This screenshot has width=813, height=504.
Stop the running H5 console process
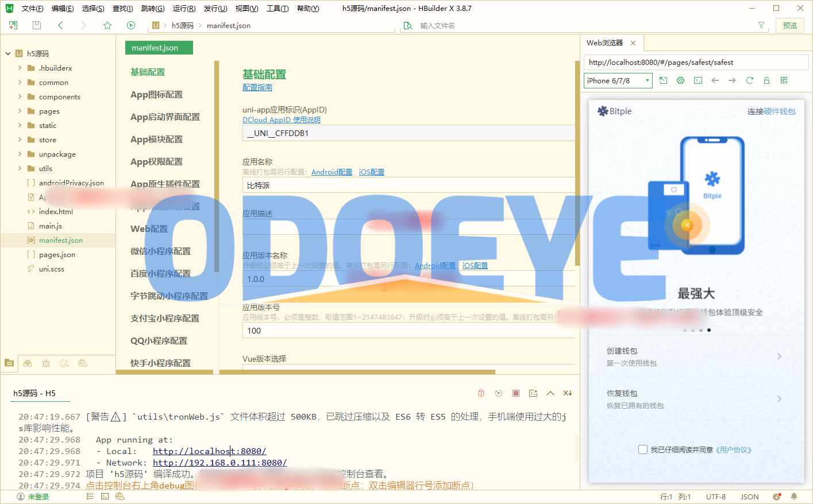click(516, 393)
